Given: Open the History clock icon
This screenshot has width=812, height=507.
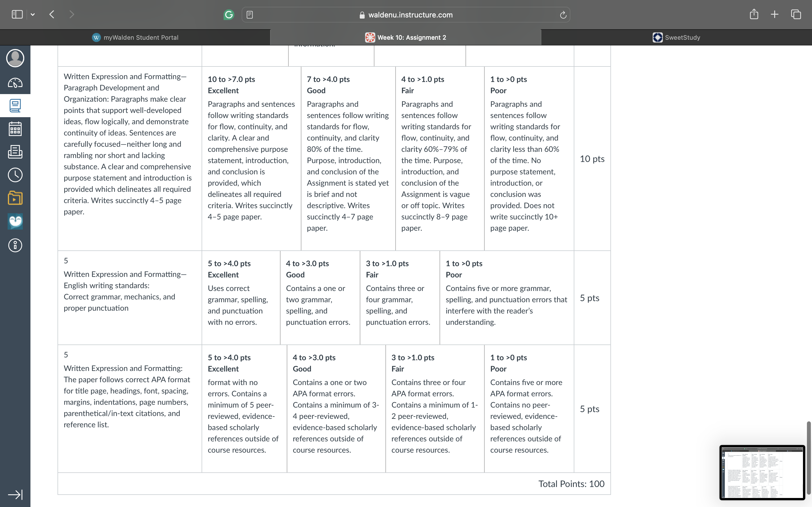Looking at the screenshot, I should [15, 175].
